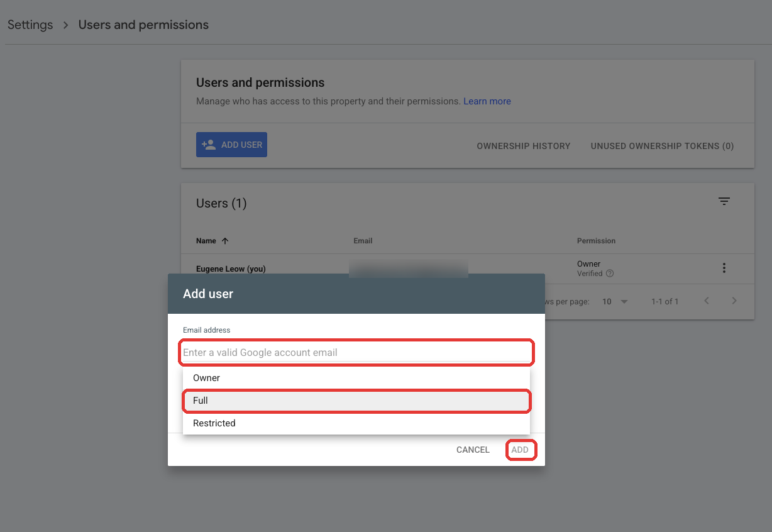
Task: Click the Email address input field
Action: tap(356, 352)
